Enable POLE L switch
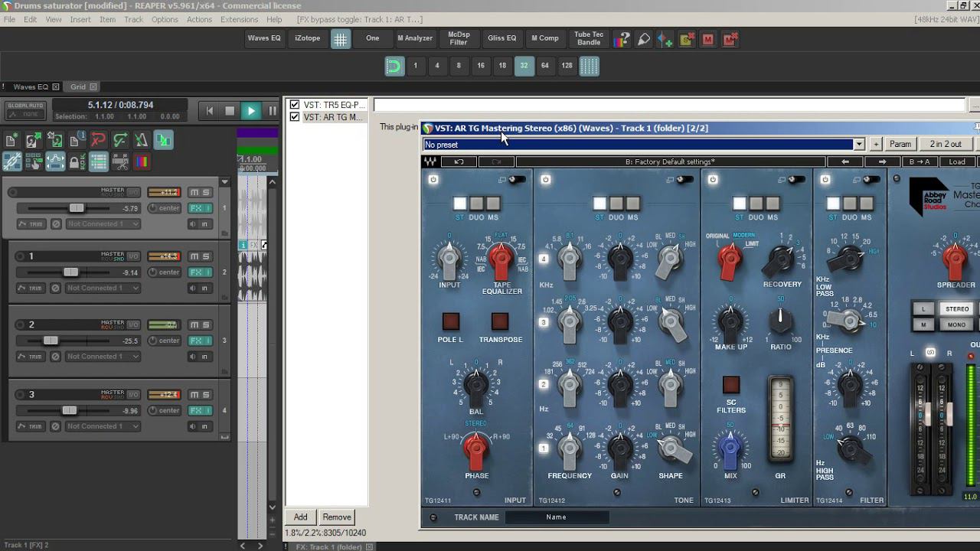The image size is (980, 551). point(450,321)
